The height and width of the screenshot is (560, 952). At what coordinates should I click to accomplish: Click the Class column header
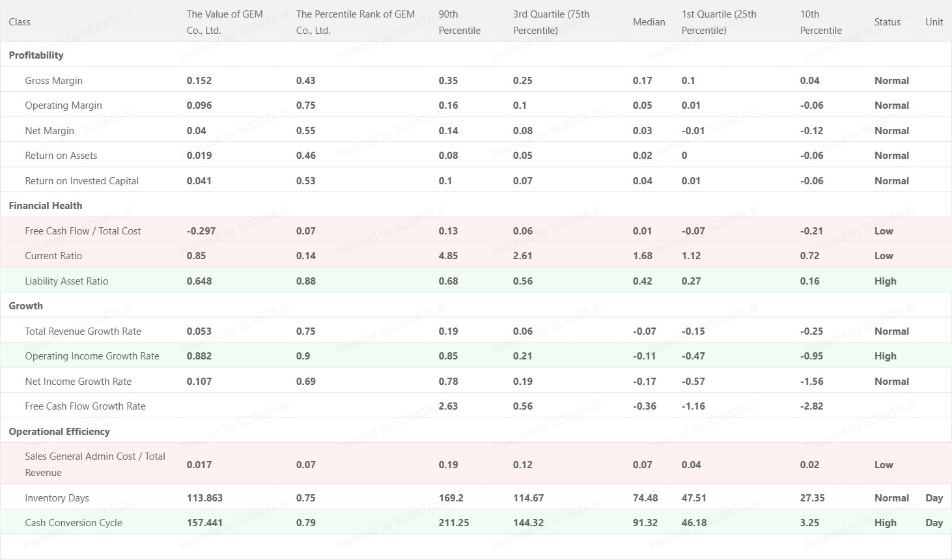tap(20, 22)
